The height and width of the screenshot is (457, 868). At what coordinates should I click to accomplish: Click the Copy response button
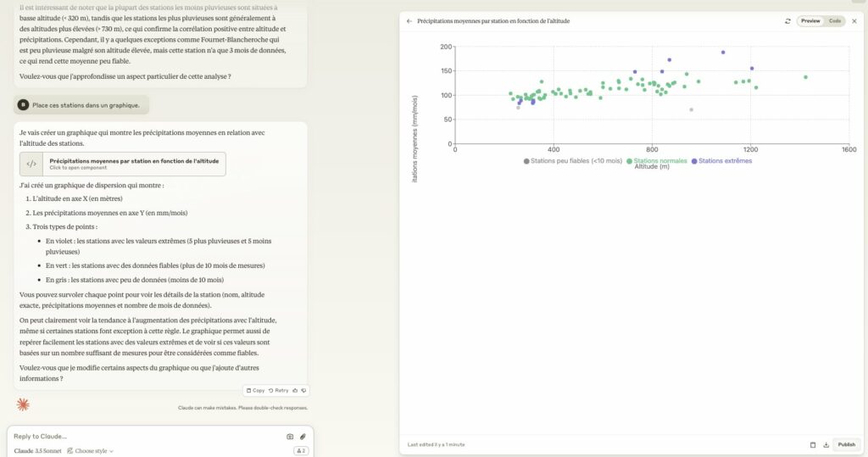point(255,391)
